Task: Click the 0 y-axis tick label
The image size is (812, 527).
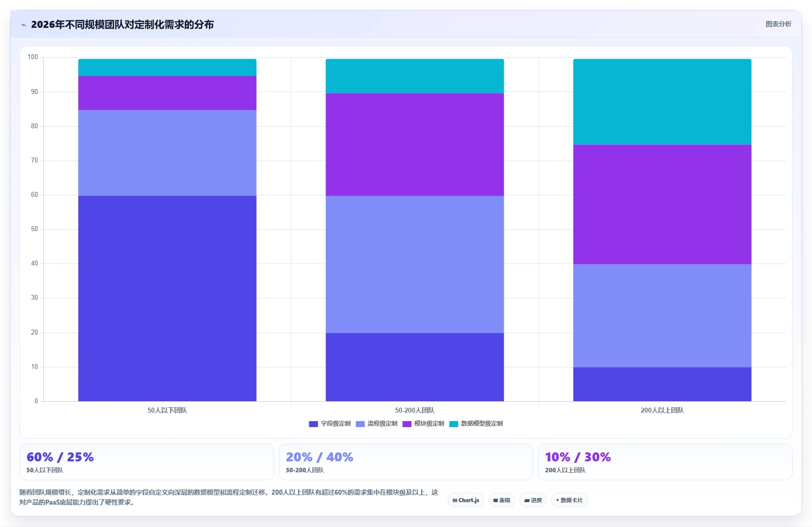Action: tap(36, 401)
